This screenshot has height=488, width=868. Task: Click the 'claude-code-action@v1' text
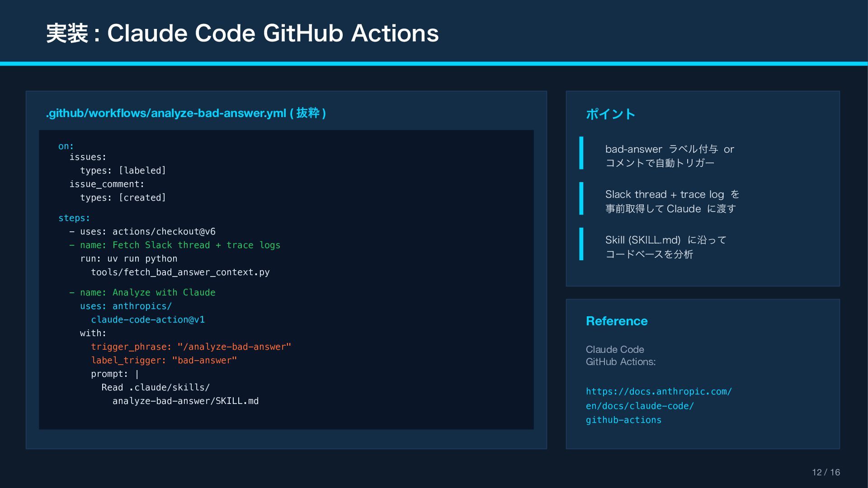pos(148,320)
